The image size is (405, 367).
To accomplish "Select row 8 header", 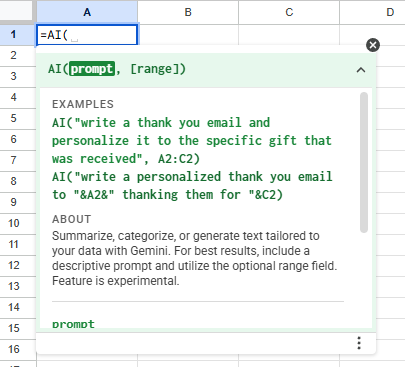I will point(13,181).
